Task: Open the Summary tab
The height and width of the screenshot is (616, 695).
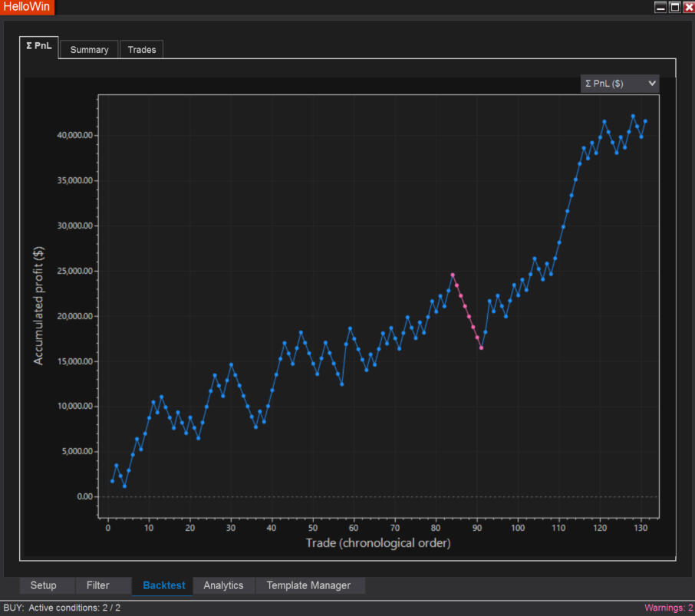Action: pos(89,50)
